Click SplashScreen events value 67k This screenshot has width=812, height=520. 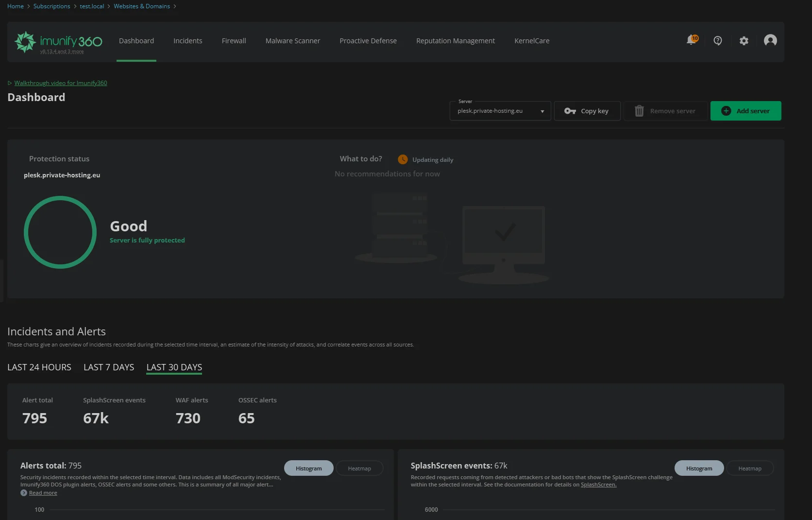[96, 418]
